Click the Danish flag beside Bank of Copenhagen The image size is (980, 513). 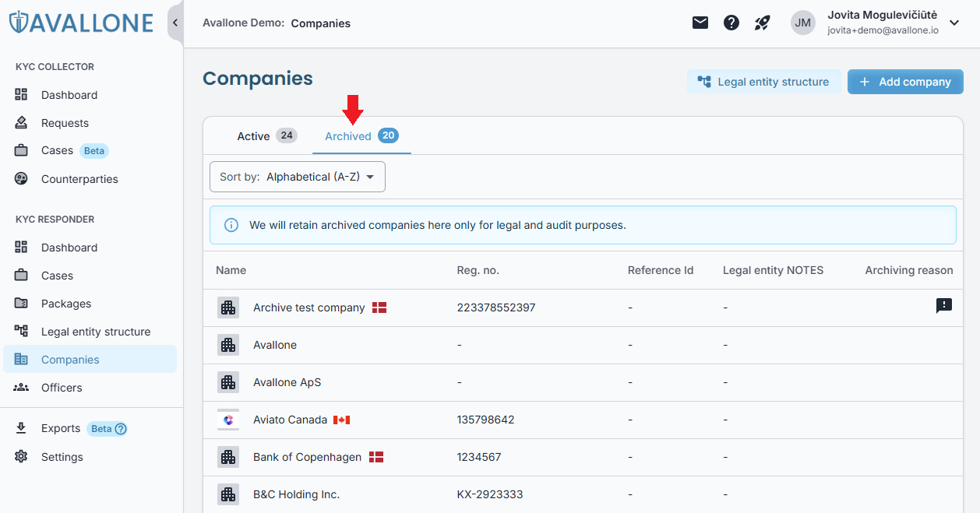pos(376,457)
